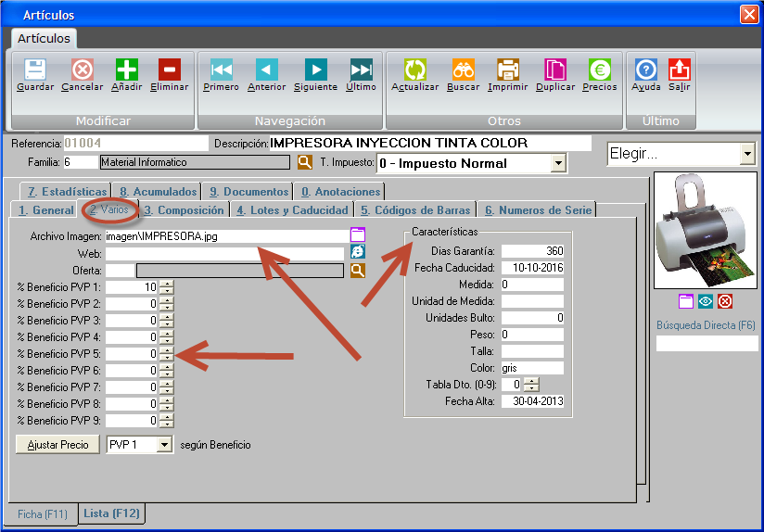Remove picture with red X icon
This screenshot has width=764, height=532.
(725, 301)
